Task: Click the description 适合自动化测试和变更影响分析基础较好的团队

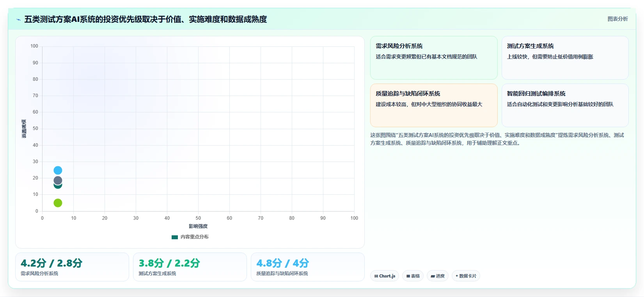Action: (560, 104)
